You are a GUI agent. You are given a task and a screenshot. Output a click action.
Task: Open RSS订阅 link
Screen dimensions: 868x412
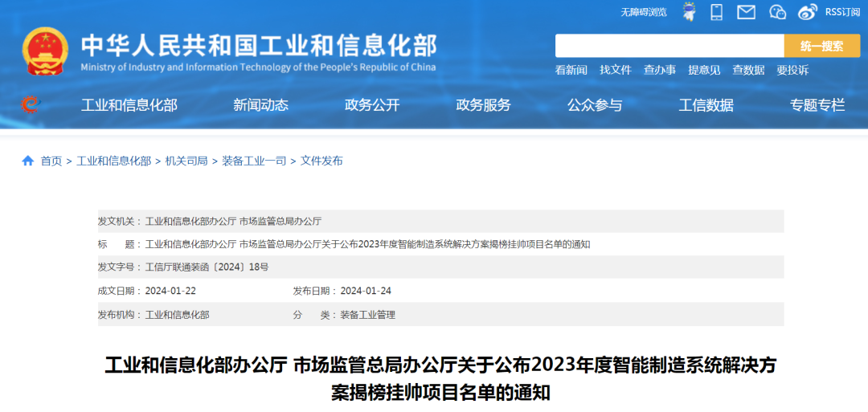tap(842, 11)
